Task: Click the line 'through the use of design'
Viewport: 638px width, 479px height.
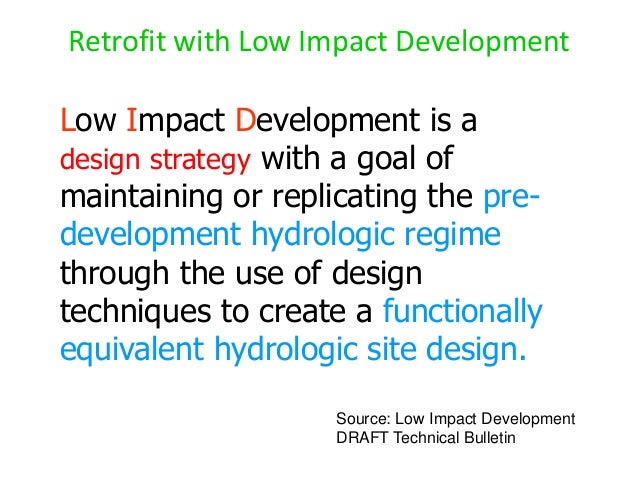Action: (241, 274)
